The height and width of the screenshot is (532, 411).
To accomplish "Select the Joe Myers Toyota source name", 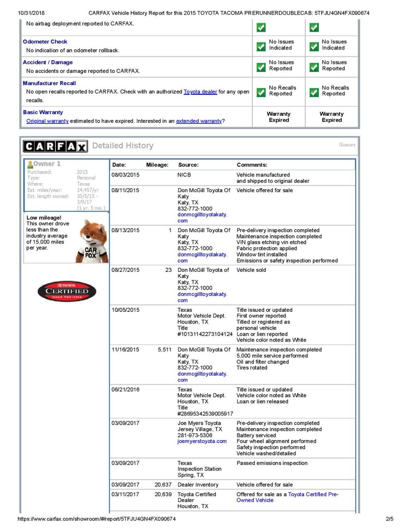I will (199, 423).
